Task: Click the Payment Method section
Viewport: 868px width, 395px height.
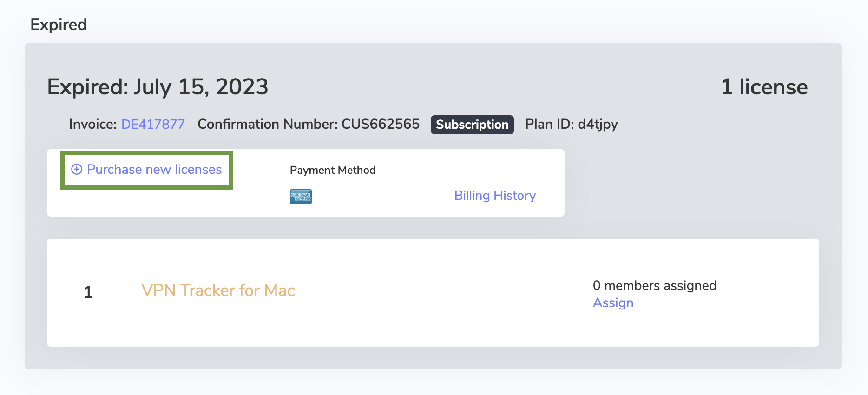Action: 332,170
